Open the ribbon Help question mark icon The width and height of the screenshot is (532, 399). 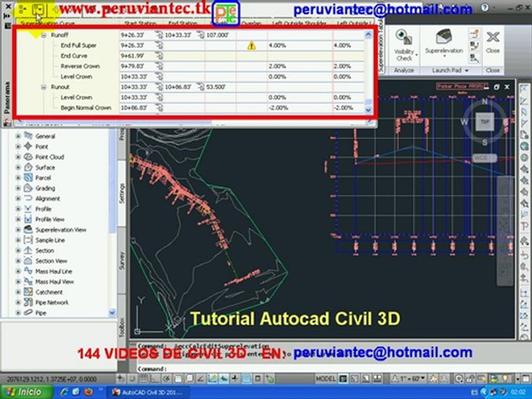click(x=485, y=7)
